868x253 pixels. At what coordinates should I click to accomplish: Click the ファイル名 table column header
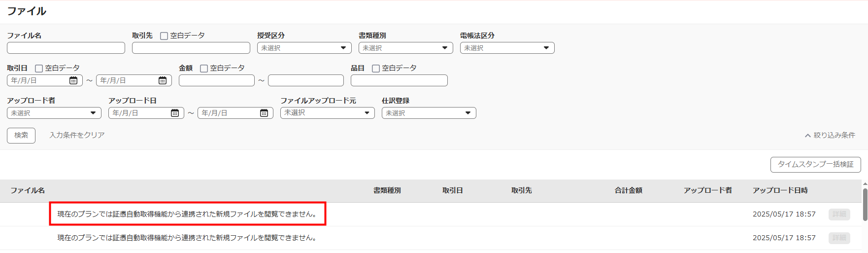click(28, 190)
